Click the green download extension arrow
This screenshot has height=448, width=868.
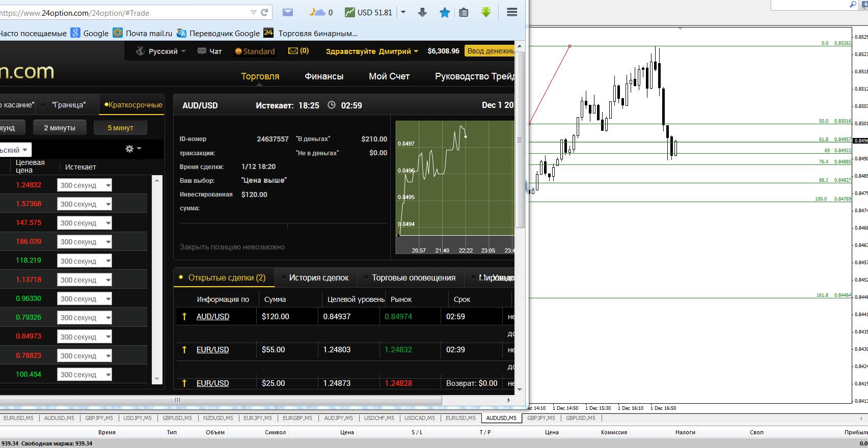coord(486,12)
